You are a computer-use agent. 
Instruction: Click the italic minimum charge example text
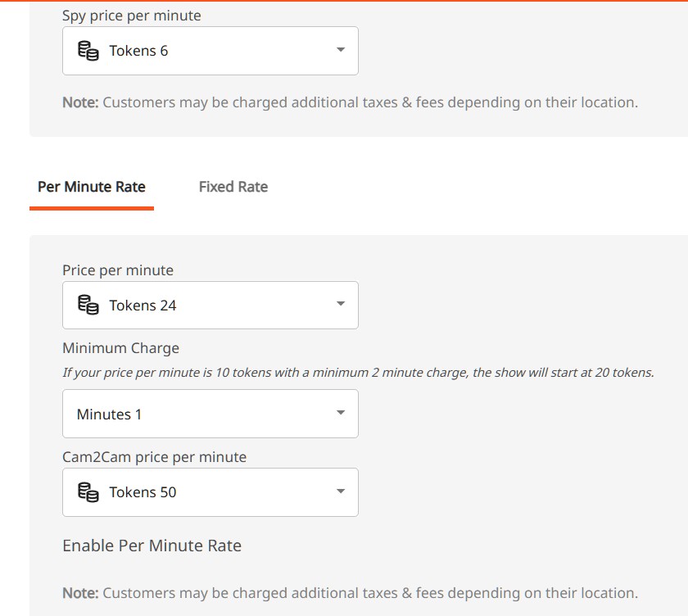coord(358,373)
